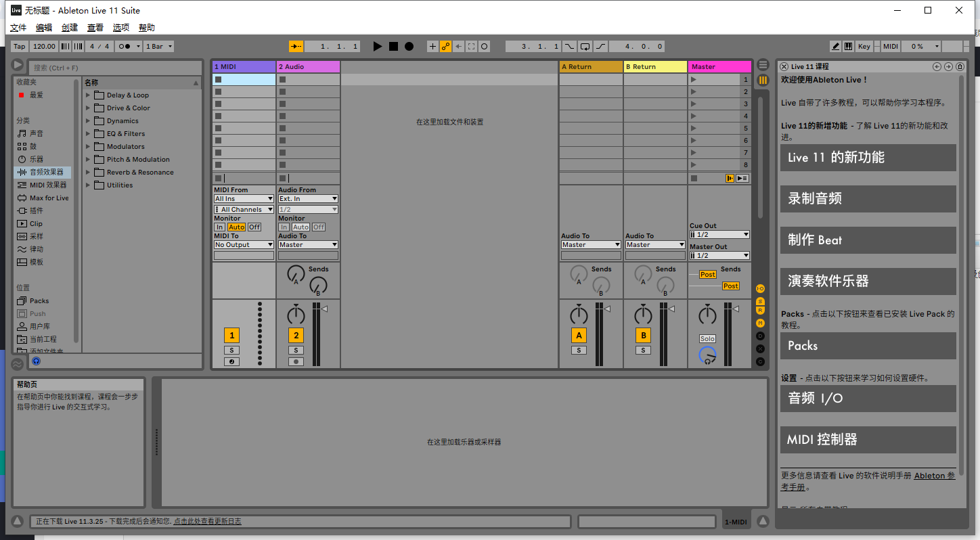Switch to Arrangement view selector icon
Viewport: 980px width, 540px height.
763,64
